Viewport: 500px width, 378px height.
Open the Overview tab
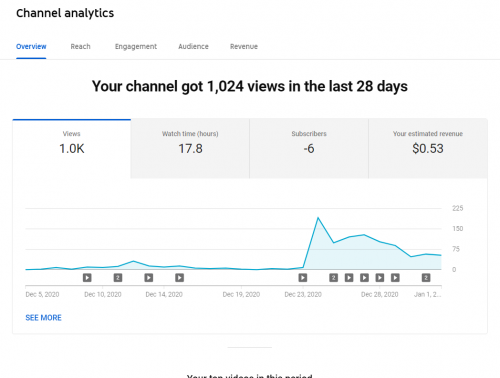(x=31, y=47)
